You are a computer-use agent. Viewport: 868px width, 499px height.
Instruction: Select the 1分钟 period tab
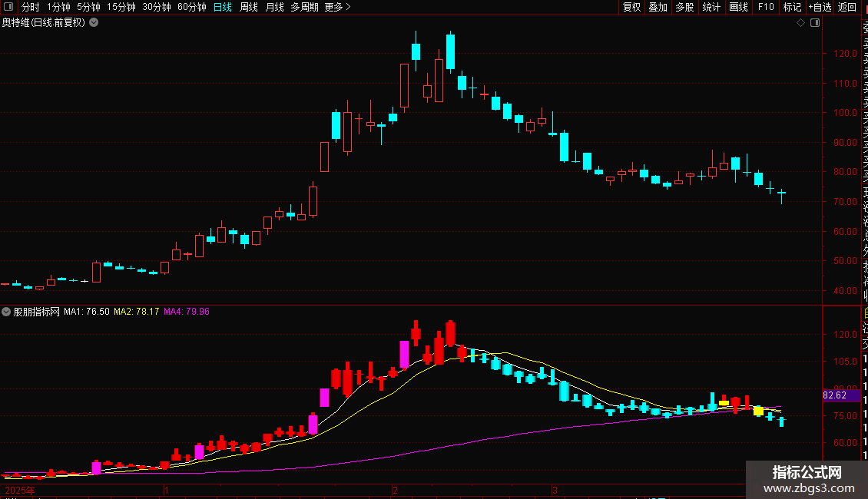click(x=58, y=7)
